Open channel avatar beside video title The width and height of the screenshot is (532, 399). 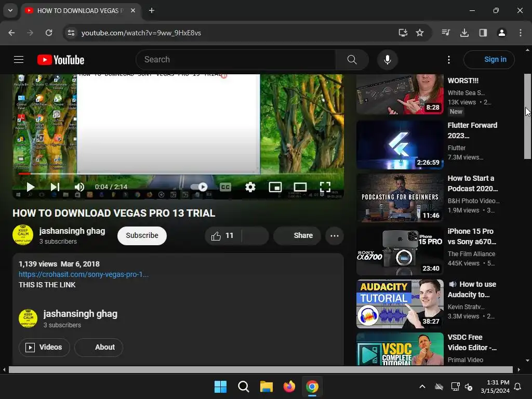[23, 235]
